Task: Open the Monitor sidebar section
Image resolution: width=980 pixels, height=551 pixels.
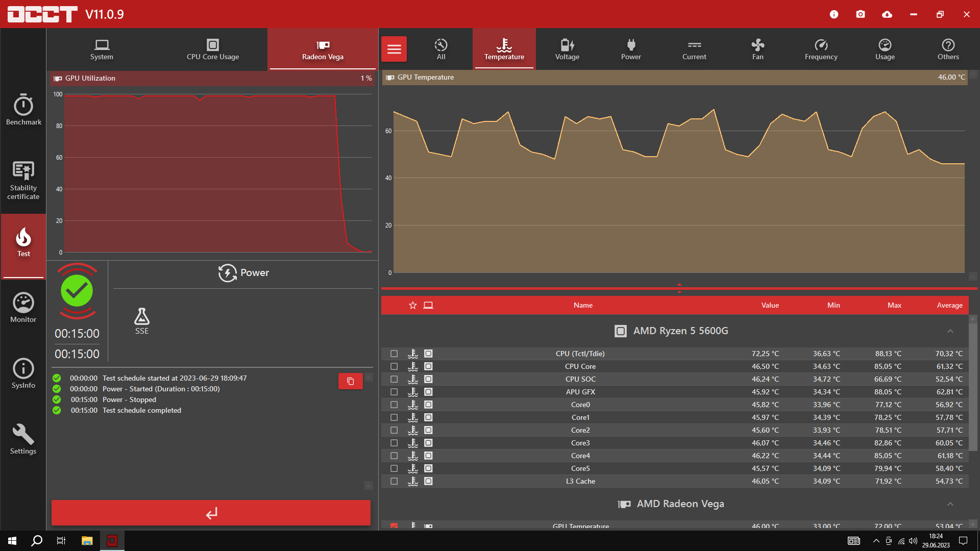Action: pyautogui.click(x=23, y=308)
